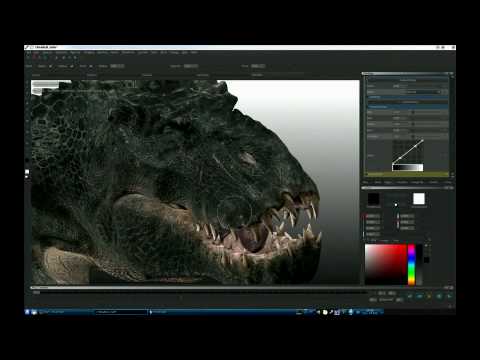480x360 pixels.
Task: Click the highlighted taskbar application button
Action: pyautogui.click(x=121, y=312)
